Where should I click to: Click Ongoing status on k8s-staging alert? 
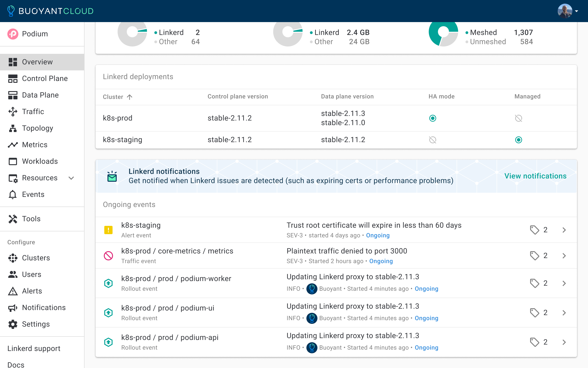(378, 235)
